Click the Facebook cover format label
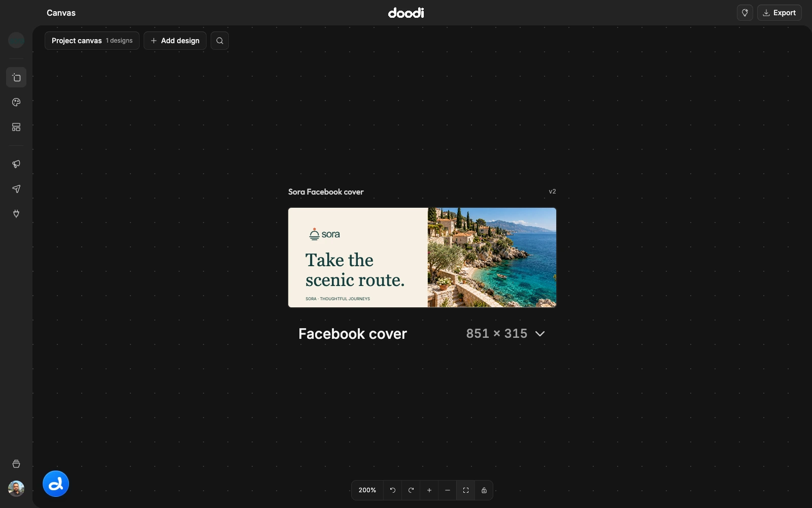This screenshot has height=508, width=812. (353, 334)
